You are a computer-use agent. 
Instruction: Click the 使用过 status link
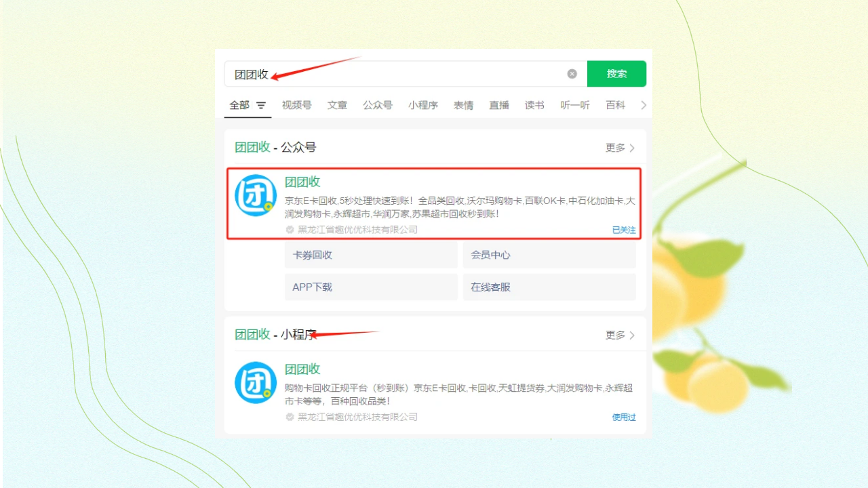[624, 418]
